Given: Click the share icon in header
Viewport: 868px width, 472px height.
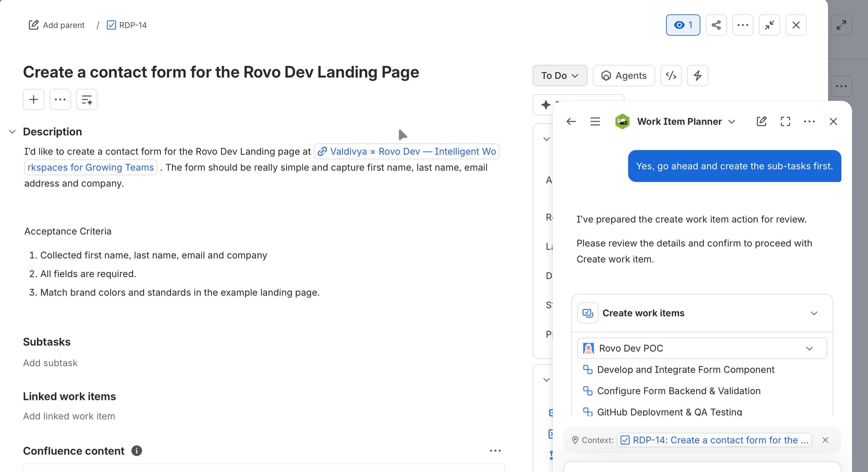Looking at the screenshot, I should [716, 25].
